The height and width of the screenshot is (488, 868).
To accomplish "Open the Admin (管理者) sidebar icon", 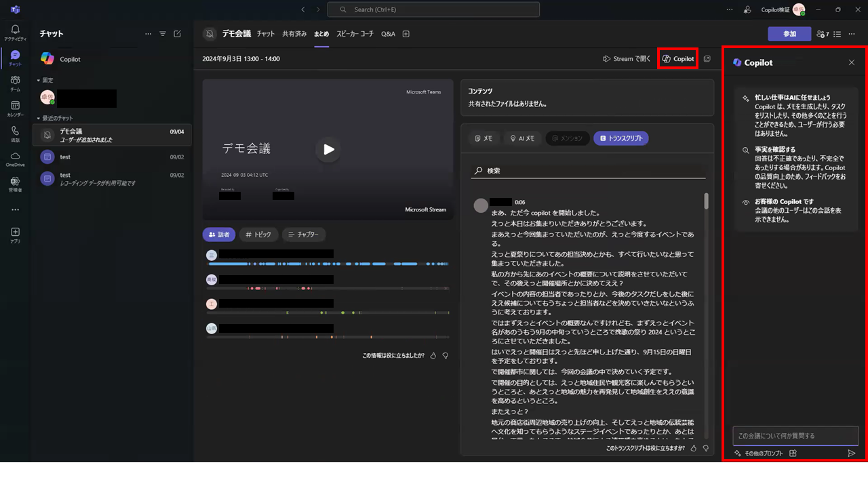I will click(x=15, y=184).
